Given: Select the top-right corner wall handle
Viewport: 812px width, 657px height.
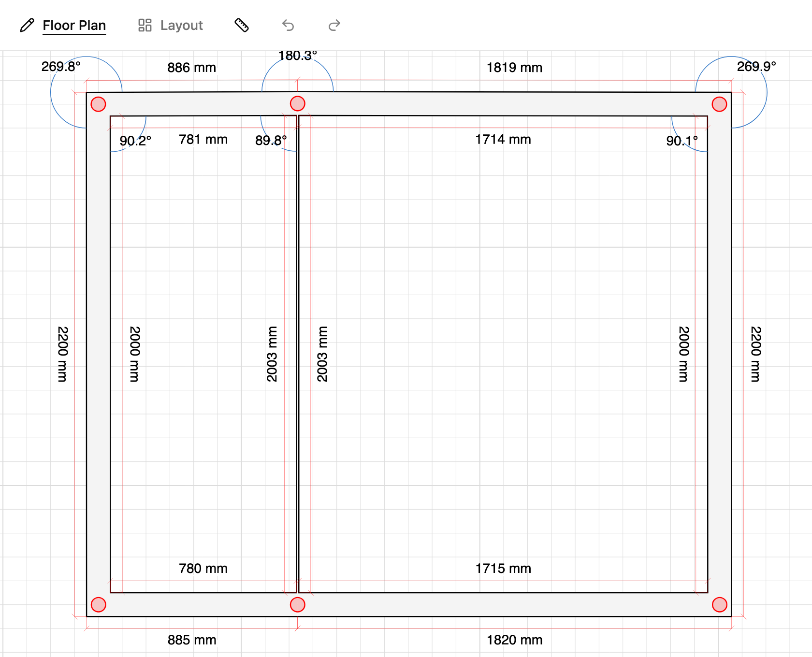Looking at the screenshot, I should (720, 104).
